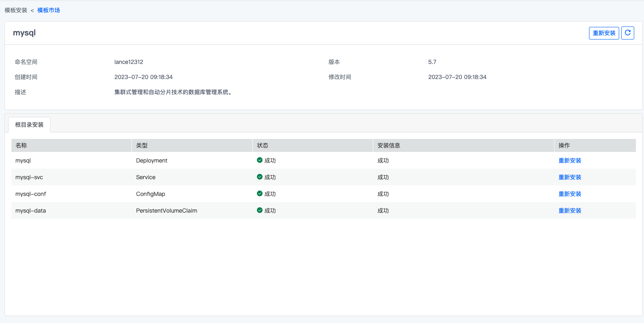
Task: Click the 修改时间 label
Action: (340, 77)
